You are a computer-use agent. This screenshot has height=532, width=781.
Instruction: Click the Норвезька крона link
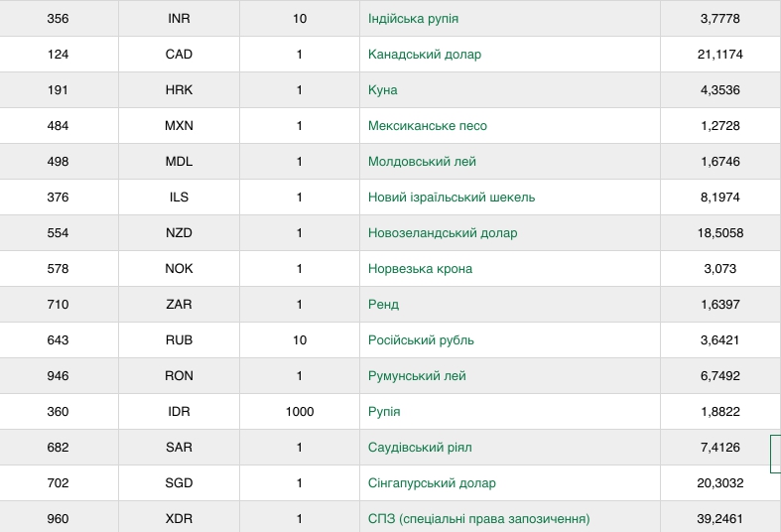pyautogui.click(x=420, y=269)
